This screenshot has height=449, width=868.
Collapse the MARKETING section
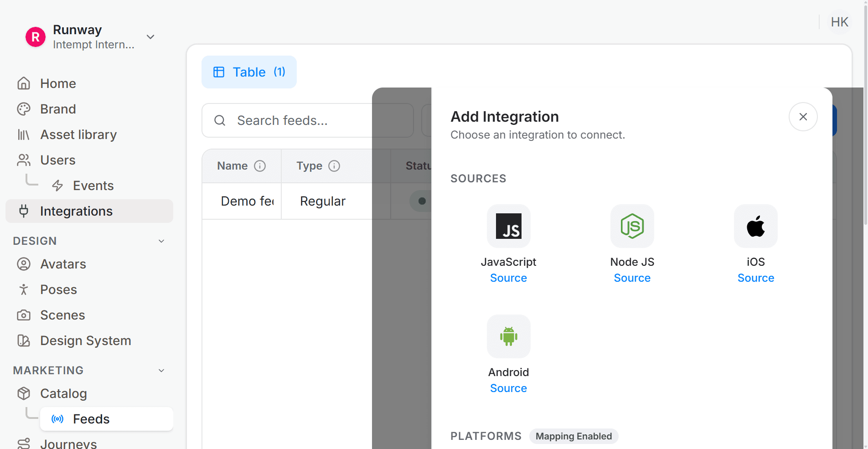[x=161, y=371]
